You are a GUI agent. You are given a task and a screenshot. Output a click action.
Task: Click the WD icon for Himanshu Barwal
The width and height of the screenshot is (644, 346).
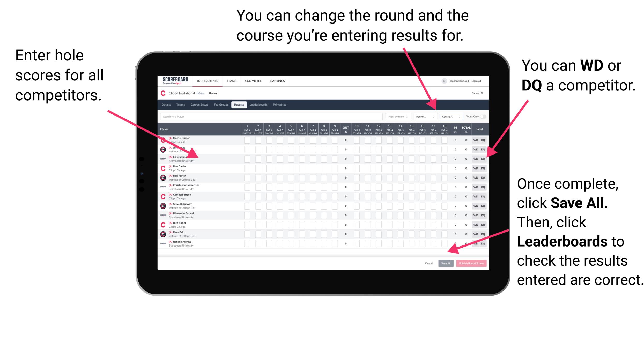475,215
